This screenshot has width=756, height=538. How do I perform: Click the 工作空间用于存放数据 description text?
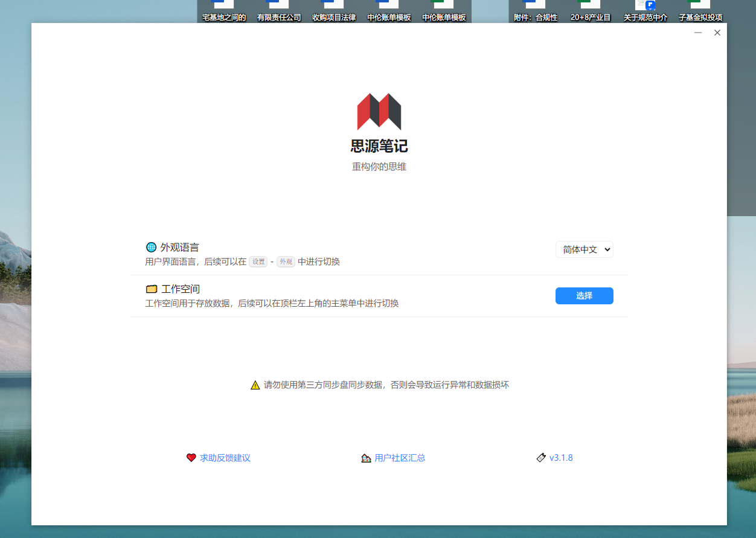(272, 303)
